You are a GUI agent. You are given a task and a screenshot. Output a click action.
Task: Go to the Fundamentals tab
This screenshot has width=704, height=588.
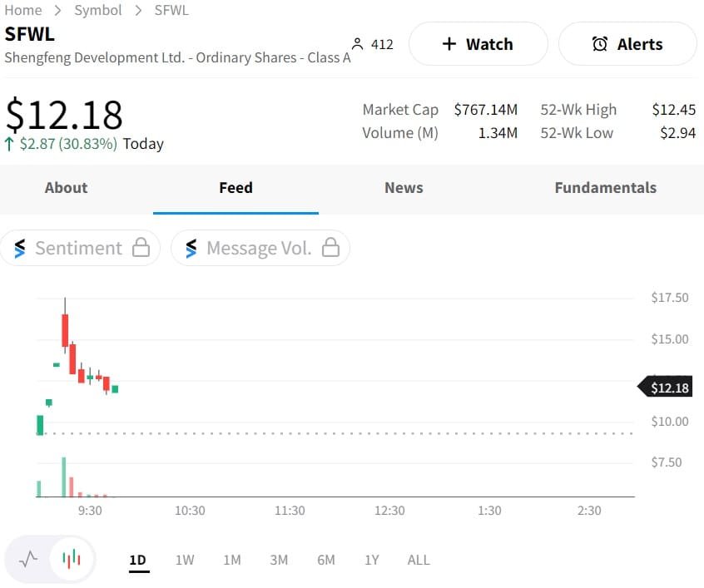point(605,188)
